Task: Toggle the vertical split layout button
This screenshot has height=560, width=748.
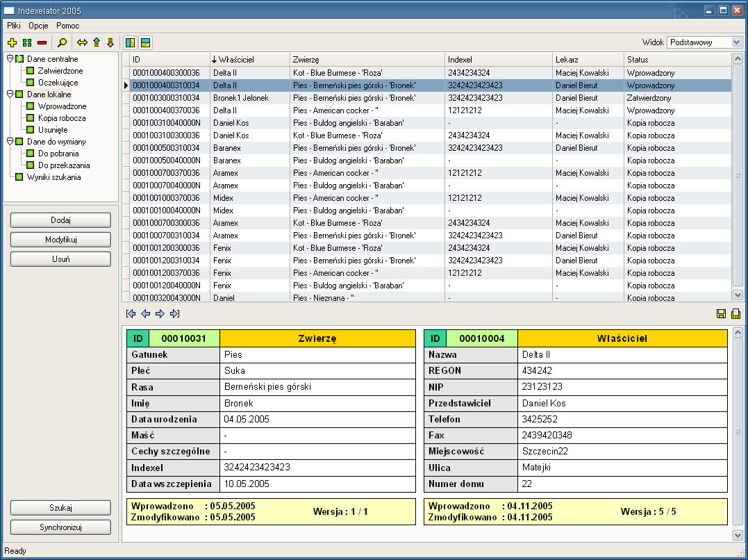Action: click(130, 42)
